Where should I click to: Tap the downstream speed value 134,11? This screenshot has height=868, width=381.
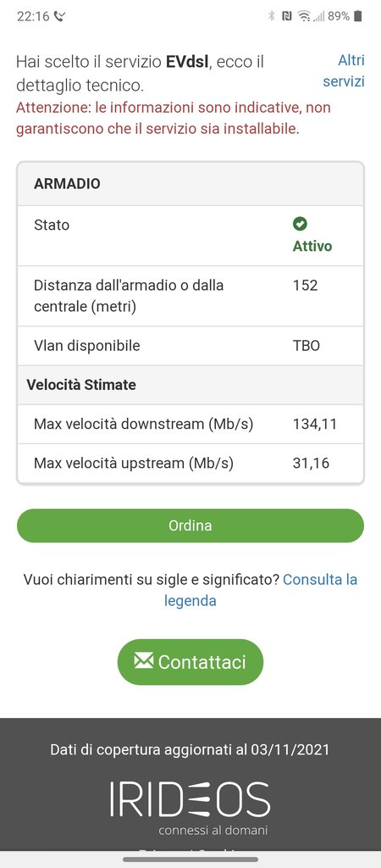pyautogui.click(x=315, y=424)
